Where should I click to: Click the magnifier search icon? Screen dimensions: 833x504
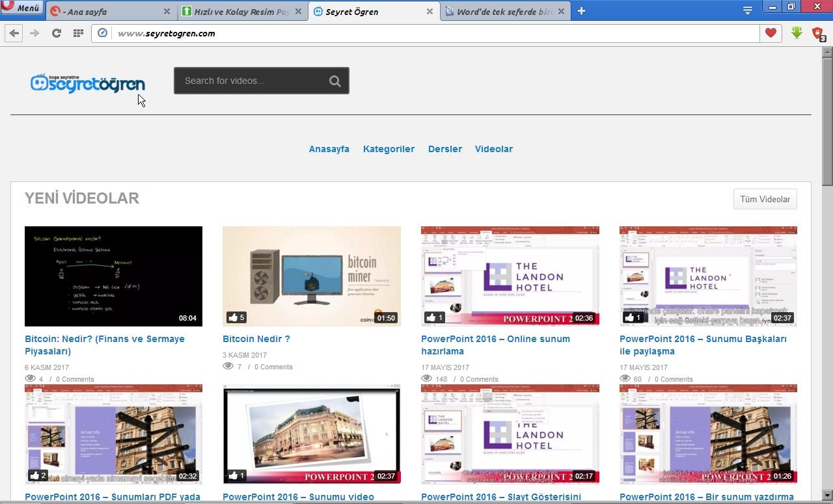(x=335, y=81)
